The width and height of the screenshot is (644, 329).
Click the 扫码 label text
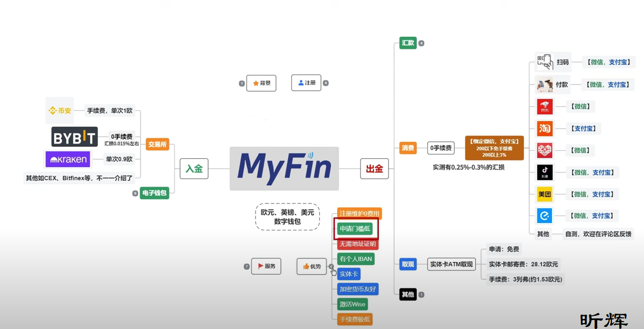point(563,62)
